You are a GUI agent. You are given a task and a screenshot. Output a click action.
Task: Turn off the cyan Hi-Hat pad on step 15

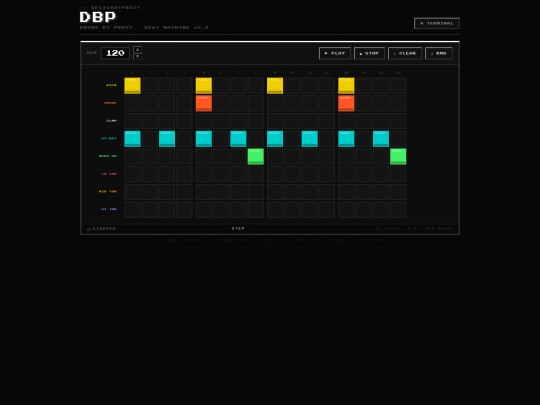pyautogui.click(x=381, y=139)
